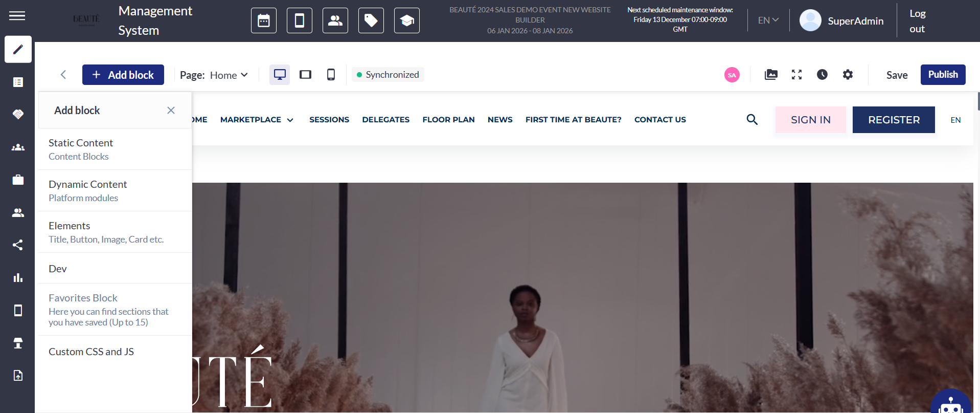The image size is (980, 413).
Task: Switch to tablet preview mode
Action: click(x=305, y=75)
